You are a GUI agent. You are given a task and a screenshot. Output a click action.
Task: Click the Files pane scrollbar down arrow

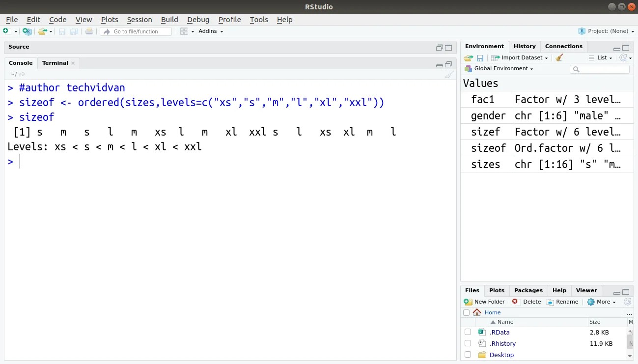[630, 356]
